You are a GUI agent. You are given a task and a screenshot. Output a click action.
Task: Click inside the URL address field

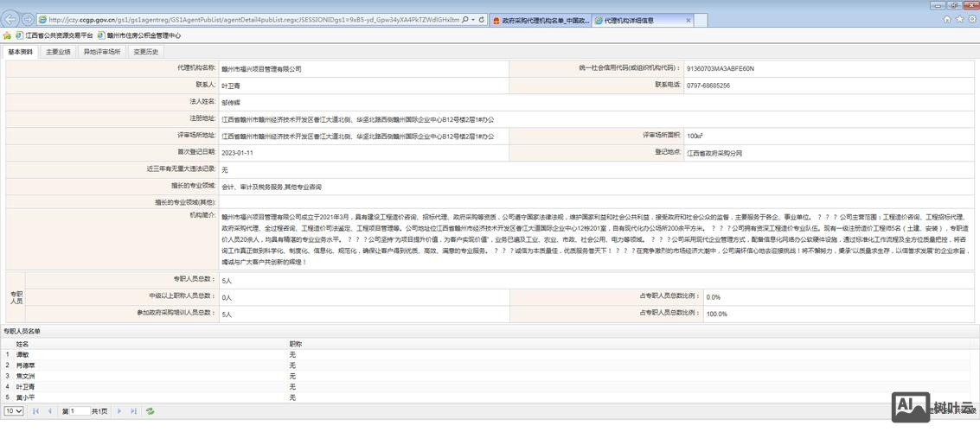pos(253,20)
